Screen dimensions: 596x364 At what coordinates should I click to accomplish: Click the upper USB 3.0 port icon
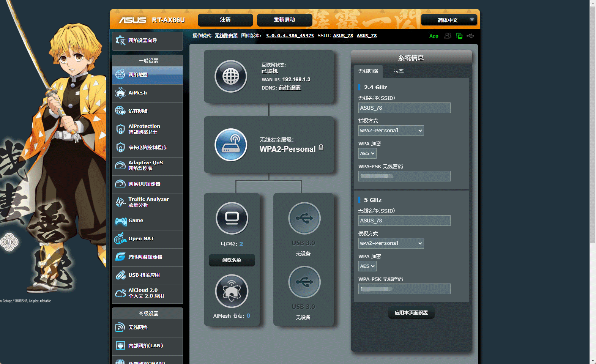click(x=304, y=218)
